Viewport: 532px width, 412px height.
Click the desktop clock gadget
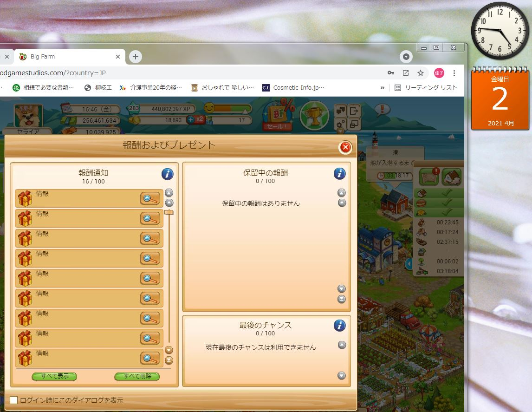(x=500, y=31)
